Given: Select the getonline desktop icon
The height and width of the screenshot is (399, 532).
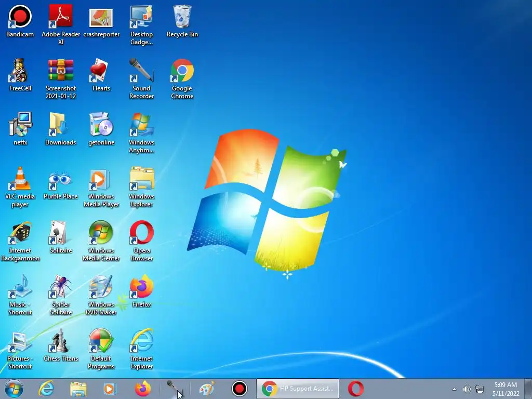Looking at the screenshot, I should [101, 129].
